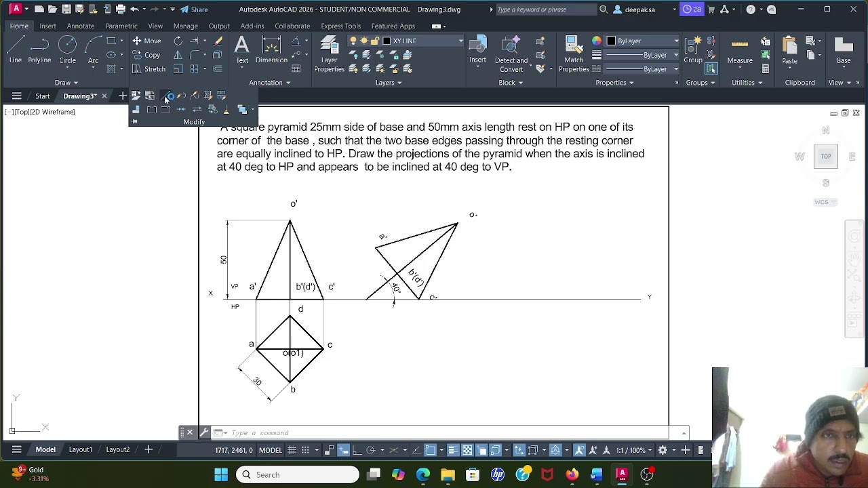Click the Stretch tool
The image size is (868, 488).
pyautogui.click(x=149, y=69)
